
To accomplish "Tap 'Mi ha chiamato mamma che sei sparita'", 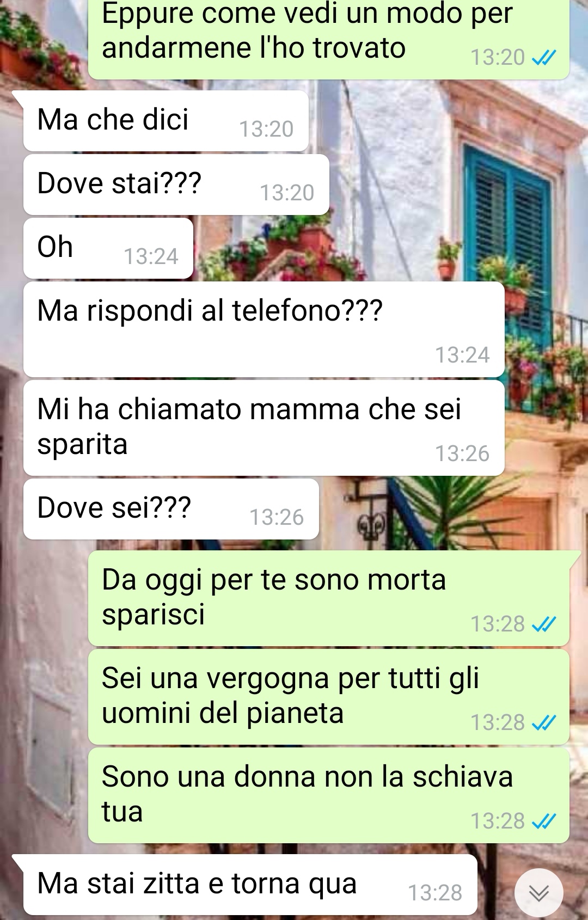I will point(264,428).
